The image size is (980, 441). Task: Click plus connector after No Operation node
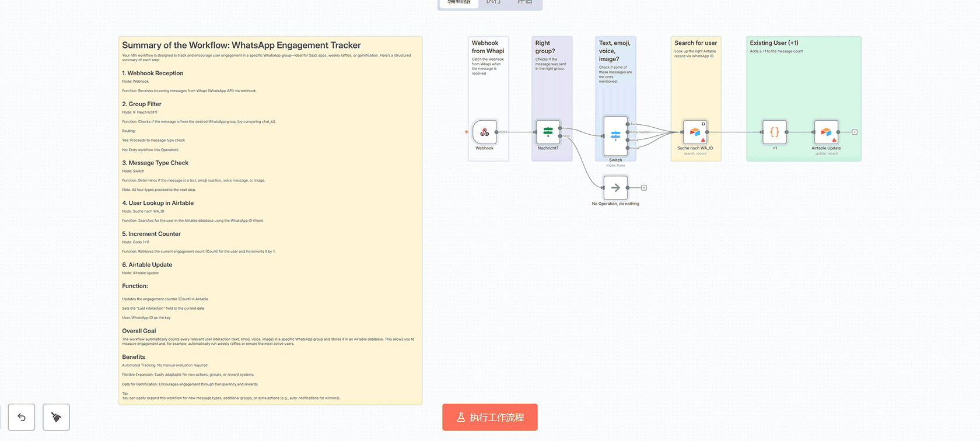point(644,188)
